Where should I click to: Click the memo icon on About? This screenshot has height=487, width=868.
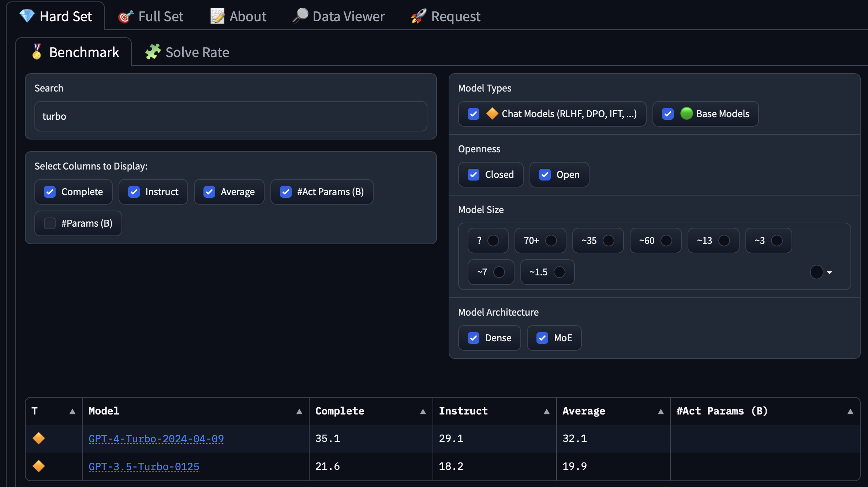point(217,16)
